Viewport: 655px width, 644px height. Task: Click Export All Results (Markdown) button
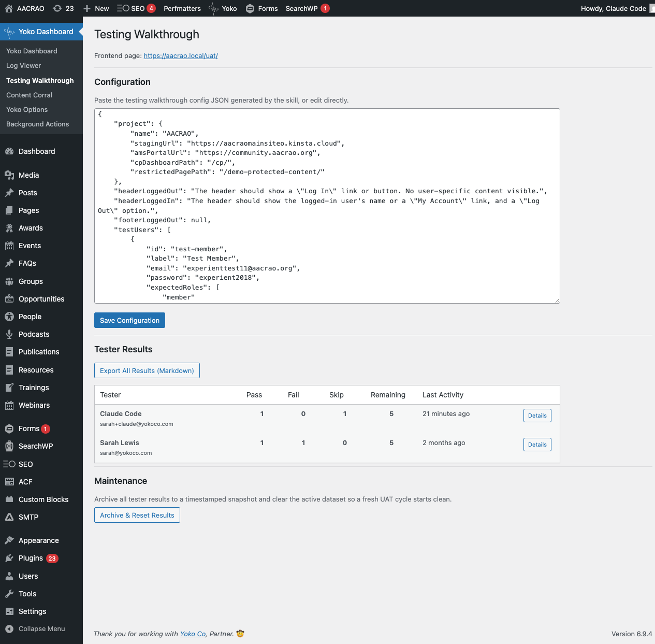(x=147, y=370)
